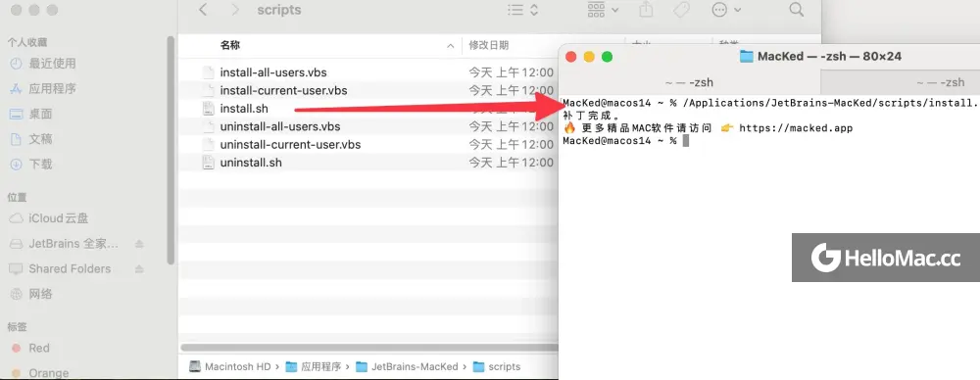Viewport: 980px width, 380px height.
Task: Select the JetBrains 全家… volume
Action: pos(65,244)
